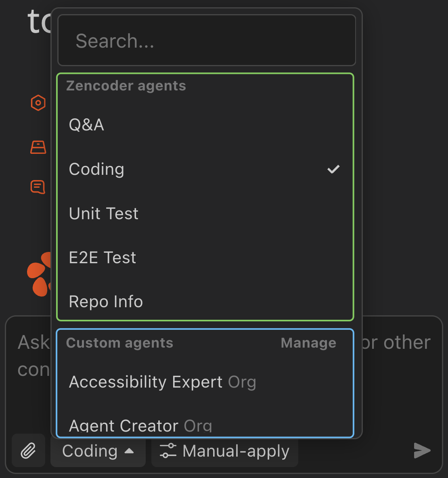Open the Manual-apply mode selector
Image resolution: width=448 pixels, height=478 pixels.
coord(224,451)
